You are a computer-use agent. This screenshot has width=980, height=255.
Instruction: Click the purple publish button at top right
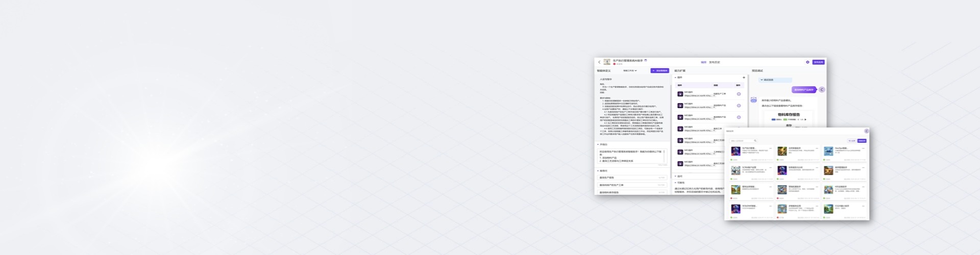pos(818,62)
